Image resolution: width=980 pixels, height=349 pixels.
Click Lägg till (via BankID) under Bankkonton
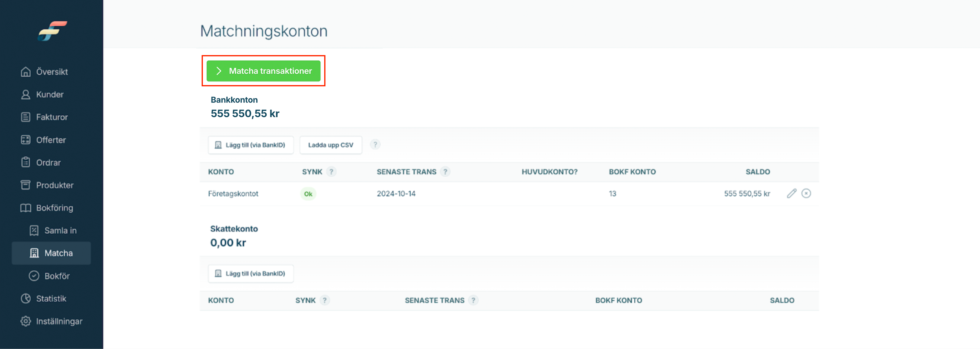point(251,145)
